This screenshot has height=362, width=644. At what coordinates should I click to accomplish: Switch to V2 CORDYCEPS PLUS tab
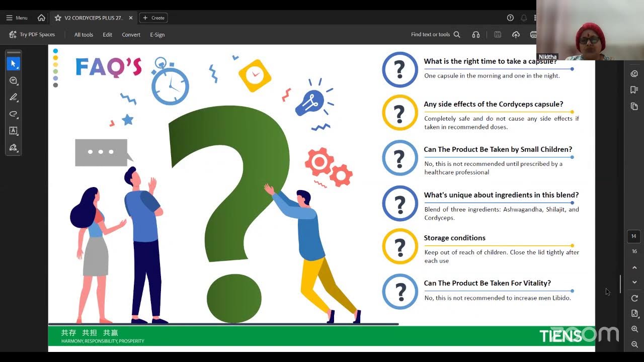[94, 18]
